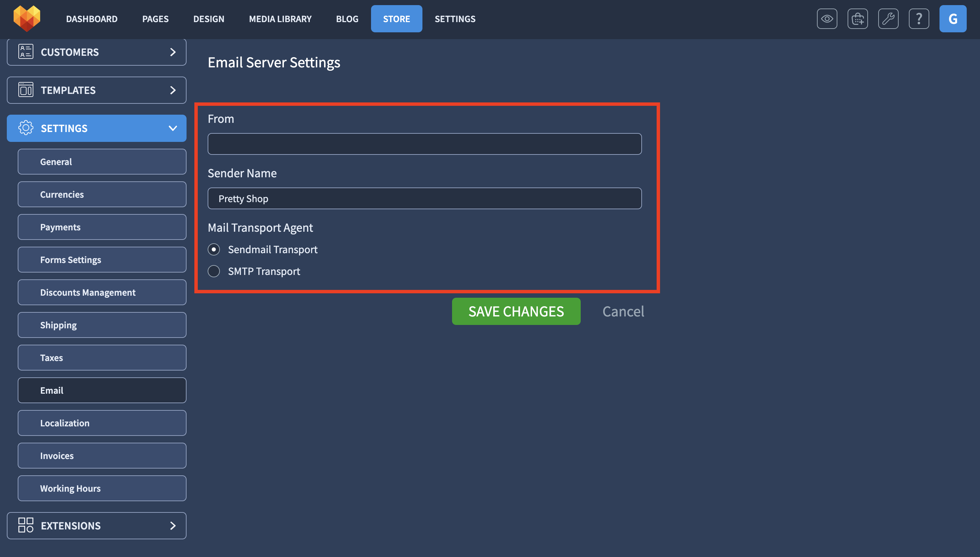Click the SMTP Transport label text
The width and height of the screenshot is (980, 557).
tap(264, 271)
